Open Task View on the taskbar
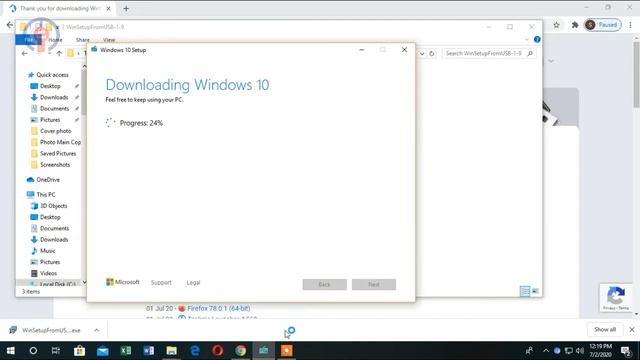This screenshot has width=640, height=360. pyautogui.click(x=56, y=351)
